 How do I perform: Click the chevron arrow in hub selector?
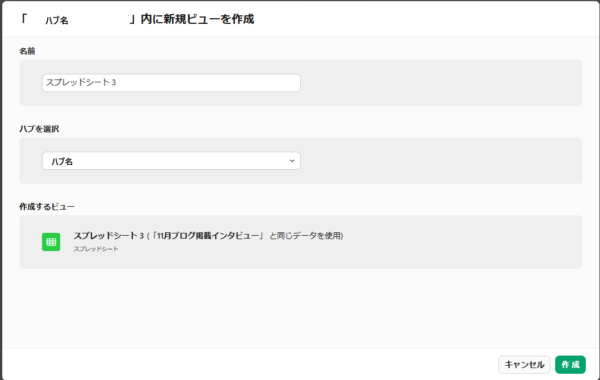pyautogui.click(x=292, y=161)
